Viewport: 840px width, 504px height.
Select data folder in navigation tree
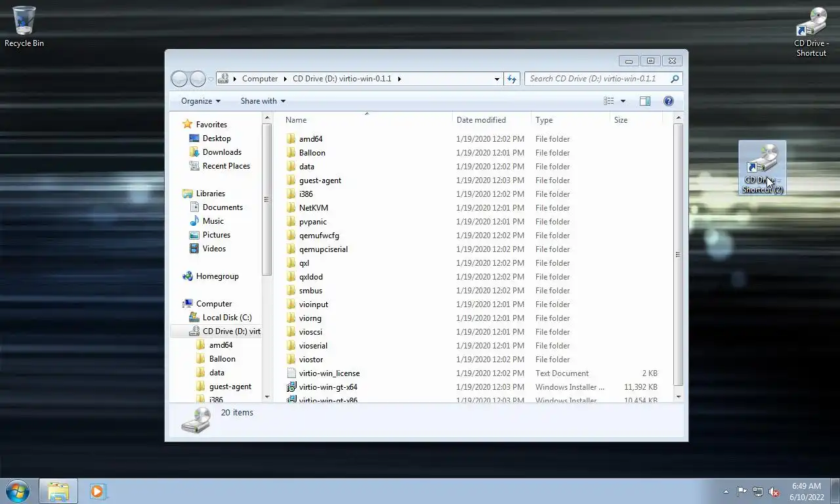click(x=217, y=373)
